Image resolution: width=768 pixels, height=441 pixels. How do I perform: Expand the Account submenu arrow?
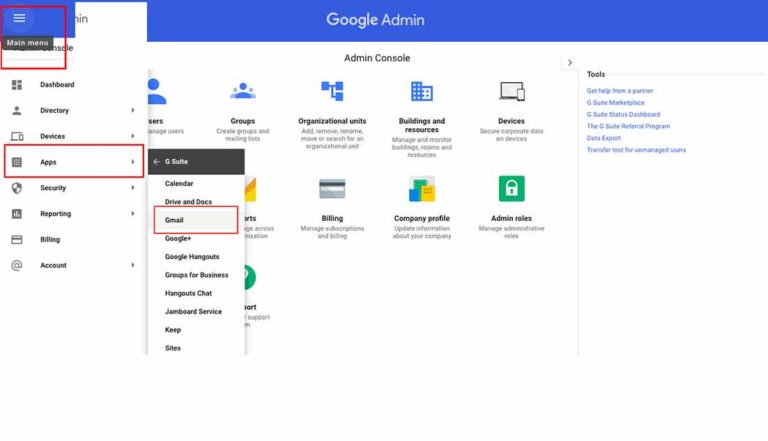pyautogui.click(x=133, y=265)
